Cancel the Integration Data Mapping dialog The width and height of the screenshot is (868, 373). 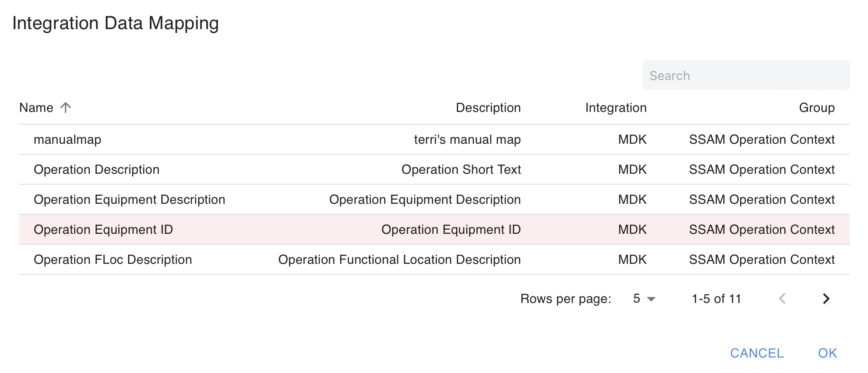757,353
